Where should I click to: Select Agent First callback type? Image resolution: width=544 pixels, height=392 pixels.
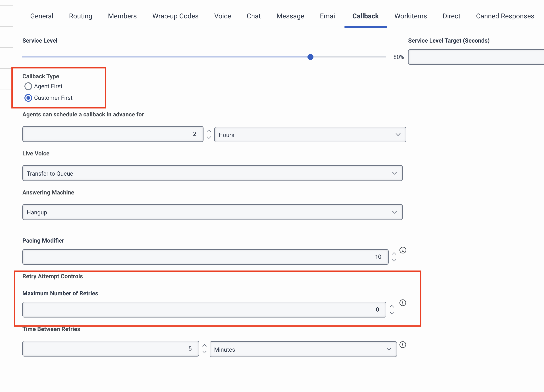[28, 86]
